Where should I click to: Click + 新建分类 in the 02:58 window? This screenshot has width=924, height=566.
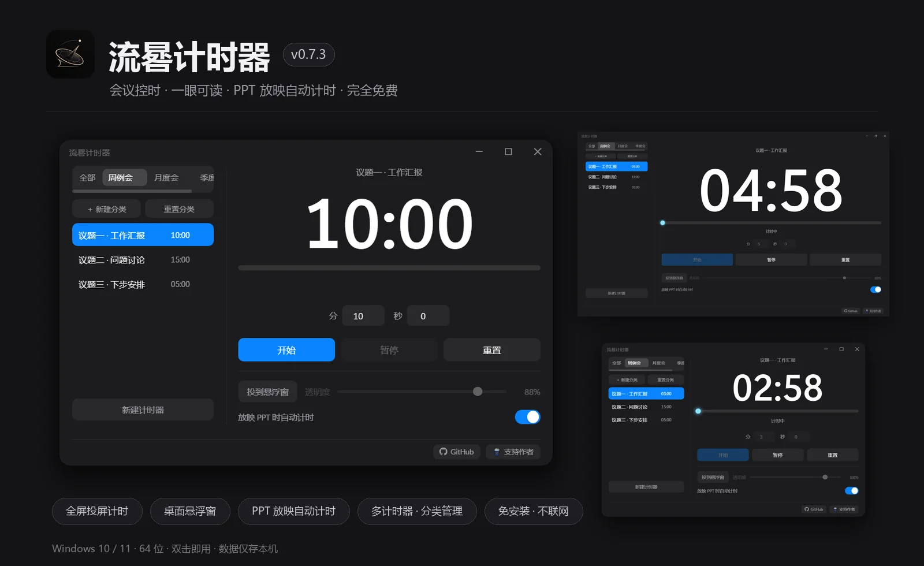627,379
